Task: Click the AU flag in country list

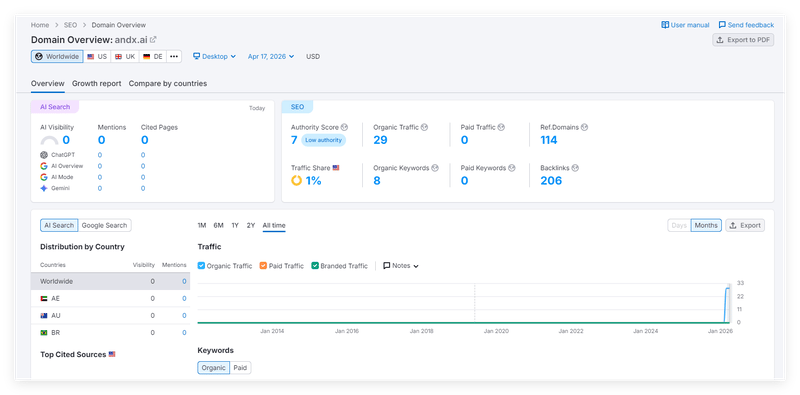Action: pos(44,316)
